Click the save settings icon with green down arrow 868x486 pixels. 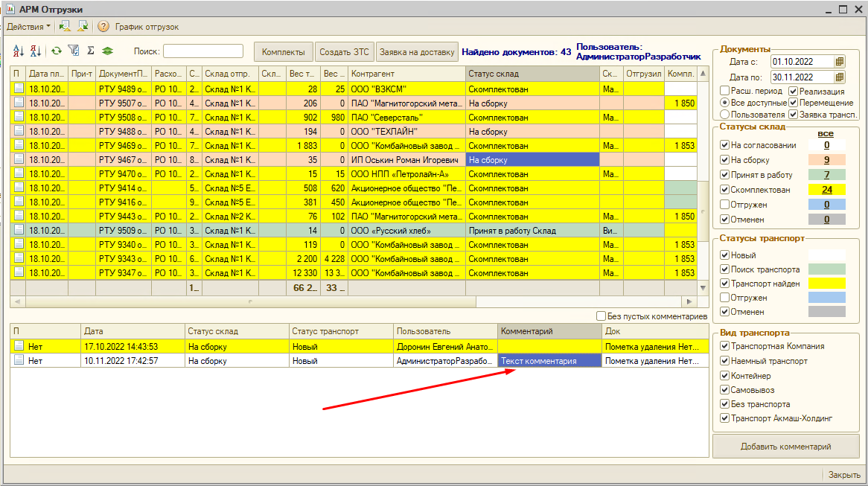tap(83, 27)
